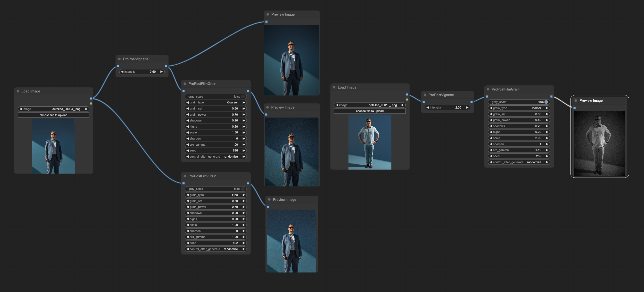The height and width of the screenshot is (292, 644).
Task: Click the ProPostFilmGrain node icon (top)
Action: (185, 84)
